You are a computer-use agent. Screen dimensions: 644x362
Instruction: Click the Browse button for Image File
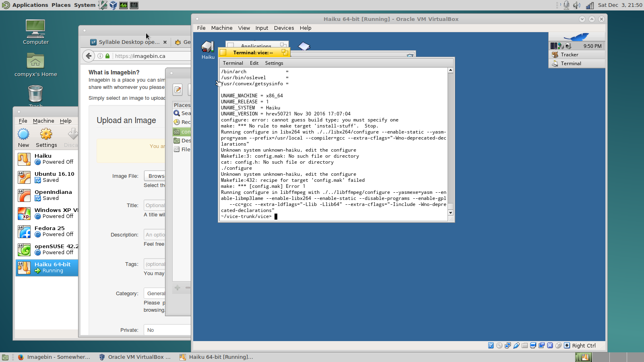155,176
